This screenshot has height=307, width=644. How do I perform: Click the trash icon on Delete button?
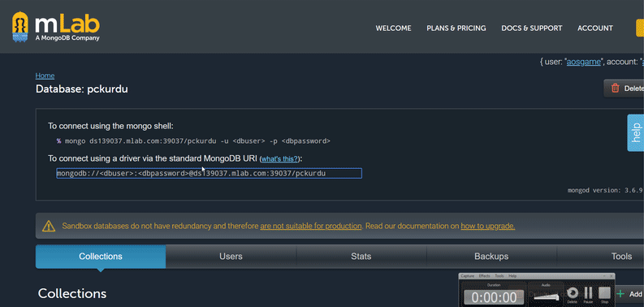click(616, 89)
